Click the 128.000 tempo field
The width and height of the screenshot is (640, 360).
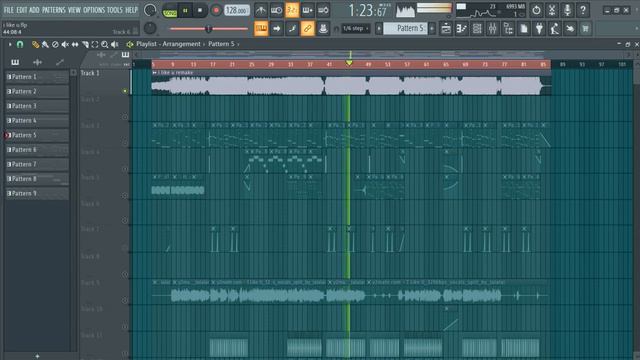[x=237, y=11]
